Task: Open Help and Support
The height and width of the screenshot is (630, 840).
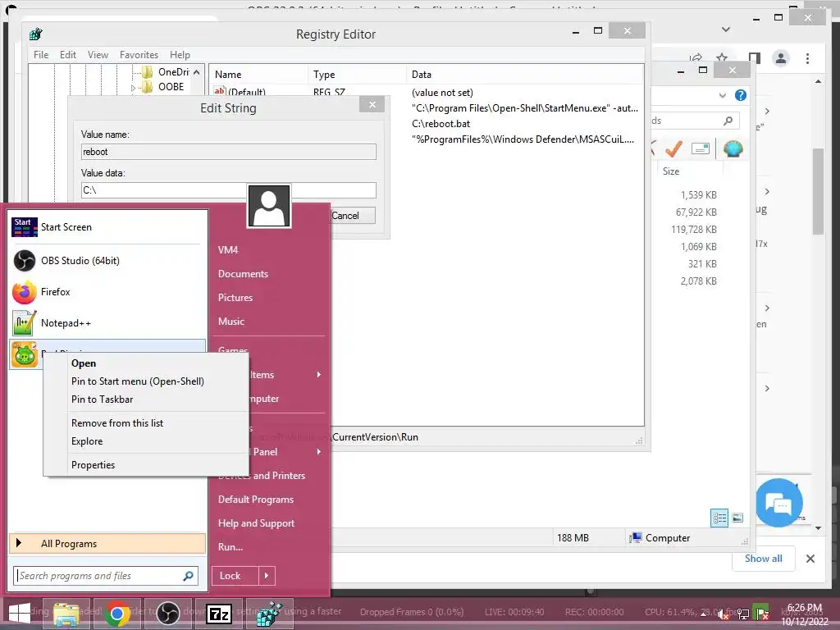Action: pyautogui.click(x=256, y=523)
